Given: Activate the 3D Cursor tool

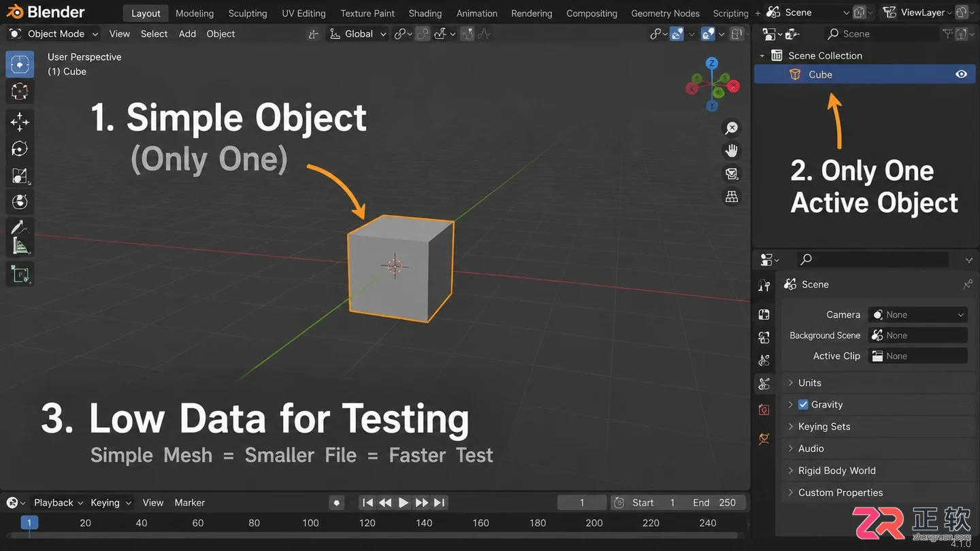Looking at the screenshot, I should coord(20,91).
